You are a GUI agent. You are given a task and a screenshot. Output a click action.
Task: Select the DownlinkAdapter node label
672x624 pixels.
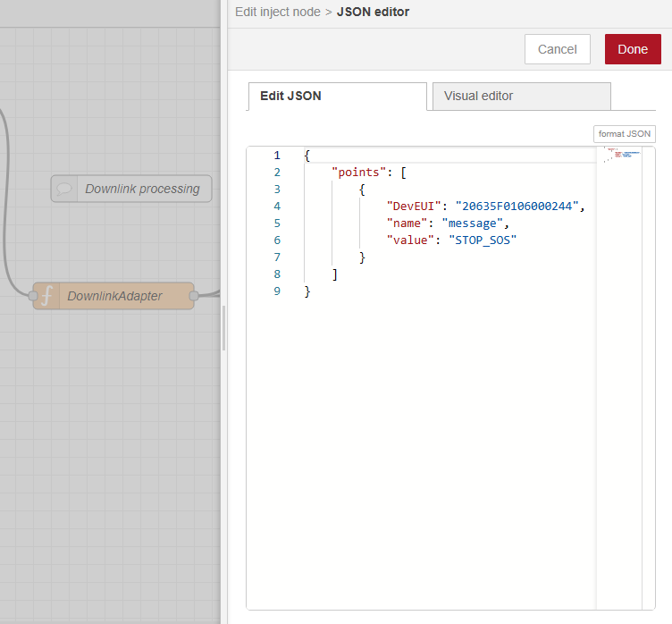(115, 296)
